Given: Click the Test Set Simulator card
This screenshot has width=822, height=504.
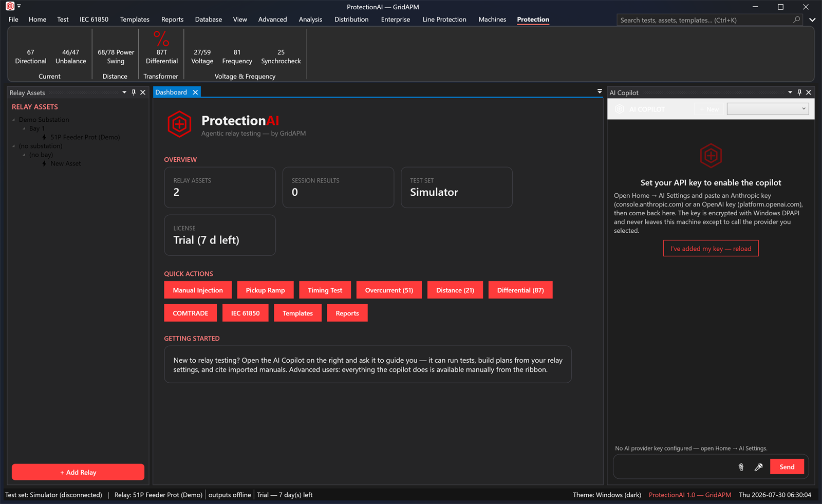Looking at the screenshot, I should [x=457, y=188].
